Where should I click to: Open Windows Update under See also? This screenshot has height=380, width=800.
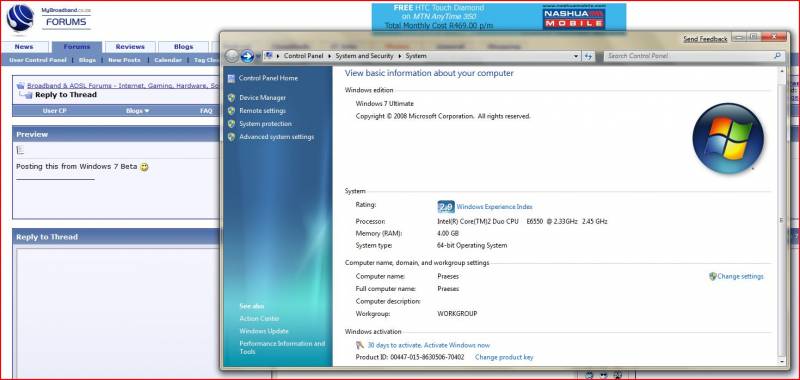tap(264, 331)
